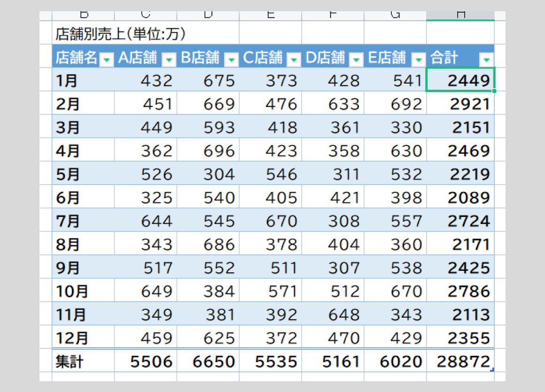Select total cell 2113
Screen dimensions: 545x392
460,314
